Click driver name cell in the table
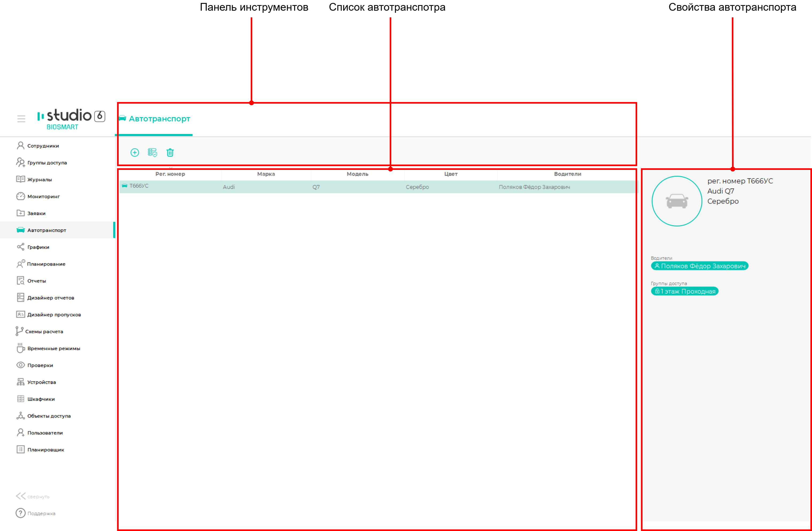Image resolution: width=812 pixels, height=531 pixels. [x=534, y=187]
